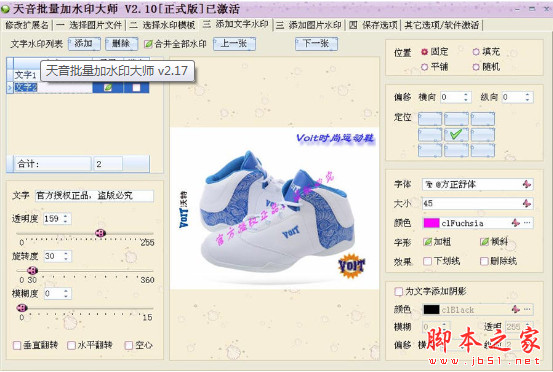This screenshot has width=553, height=372.
Task: Select the 固定 position radio
Action: coord(424,52)
